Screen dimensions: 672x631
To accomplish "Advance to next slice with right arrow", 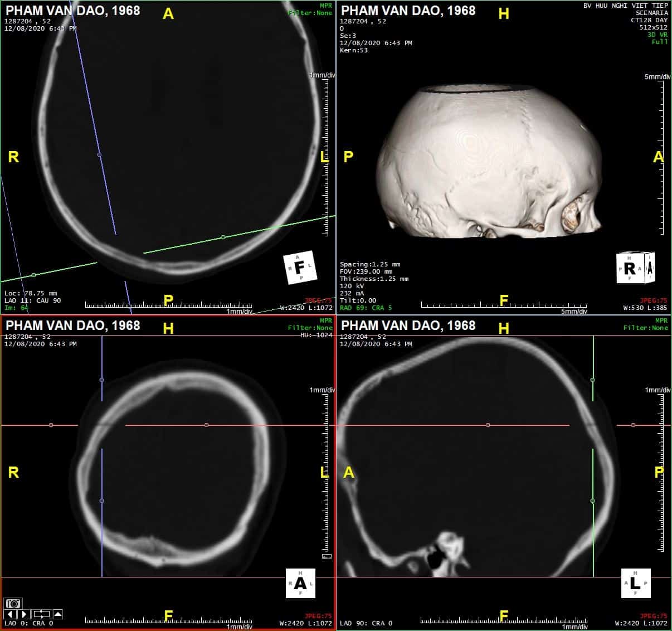I will (x=24, y=614).
